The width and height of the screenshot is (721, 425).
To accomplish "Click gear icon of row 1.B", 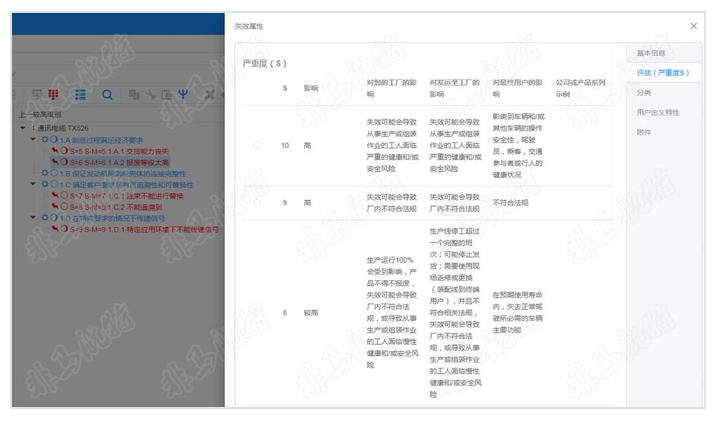I will point(45,173).
